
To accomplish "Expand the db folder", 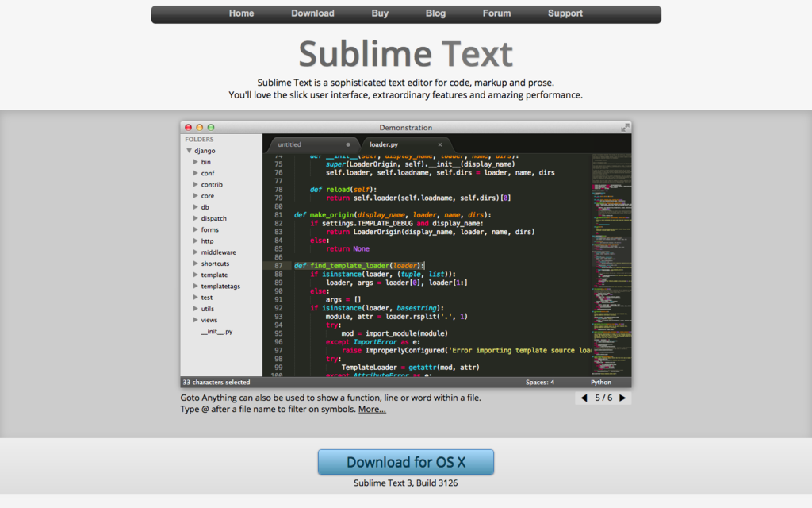I will 195,207.
